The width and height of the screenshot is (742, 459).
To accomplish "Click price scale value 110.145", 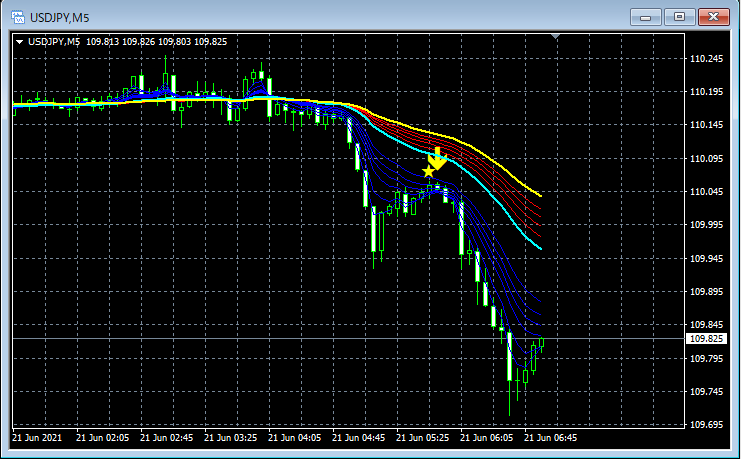I will [707, 125].
